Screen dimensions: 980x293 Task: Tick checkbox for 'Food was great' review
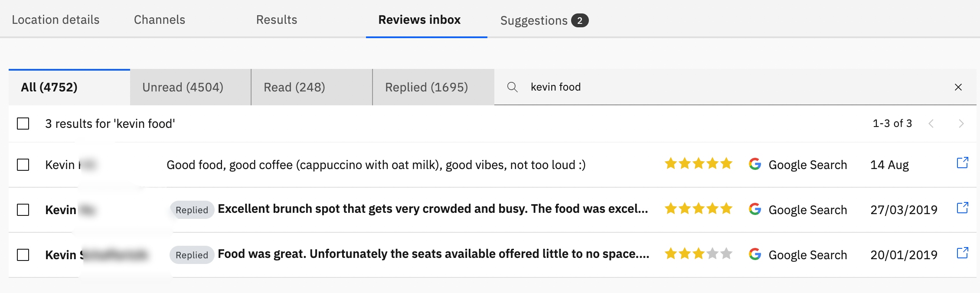(x=23, y=255)
